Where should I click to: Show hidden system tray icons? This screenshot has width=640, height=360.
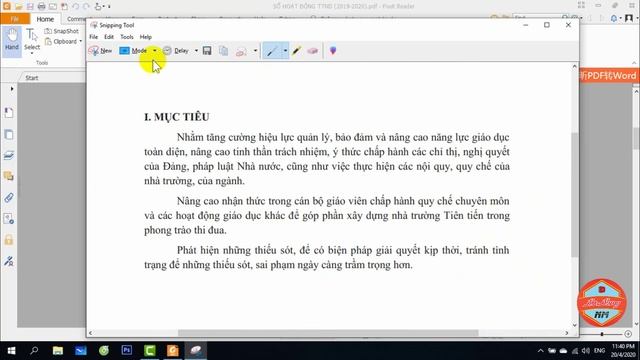coord(540,351)
